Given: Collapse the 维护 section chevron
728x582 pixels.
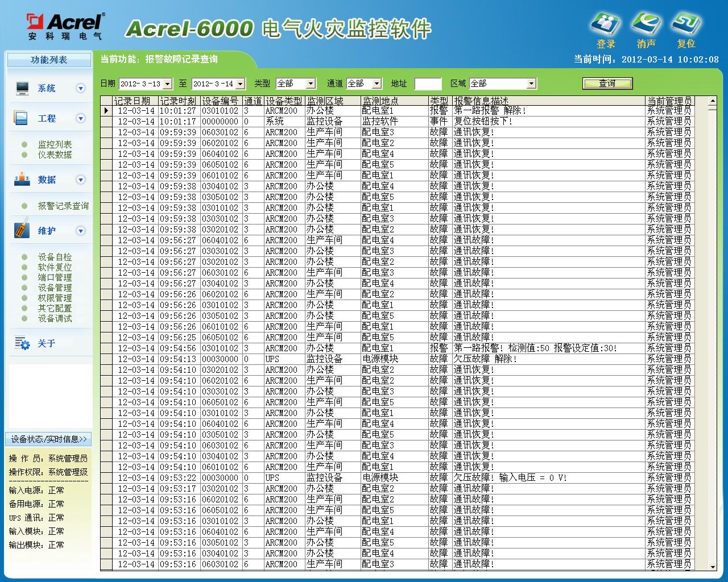Looking at the screenshot, I should pos(81,231).
